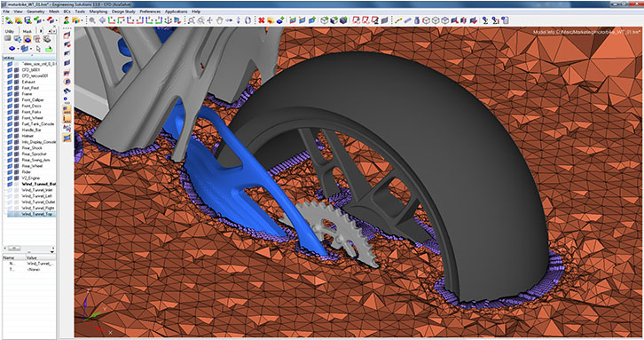Click the topmost shaded box icon in the vertical toolbar
The image size is (644, 340).
click(67, 36)
